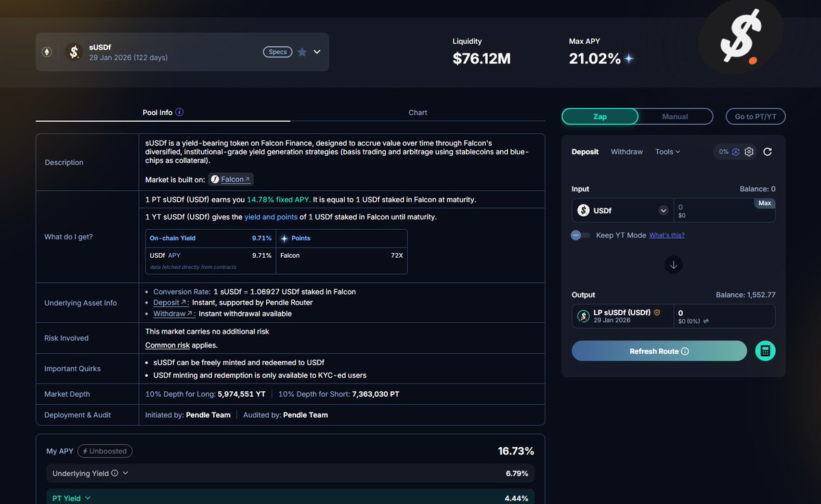This screenshot has height=504, width=821.
Task: Click the Refresh Route button
Action: 659,351
